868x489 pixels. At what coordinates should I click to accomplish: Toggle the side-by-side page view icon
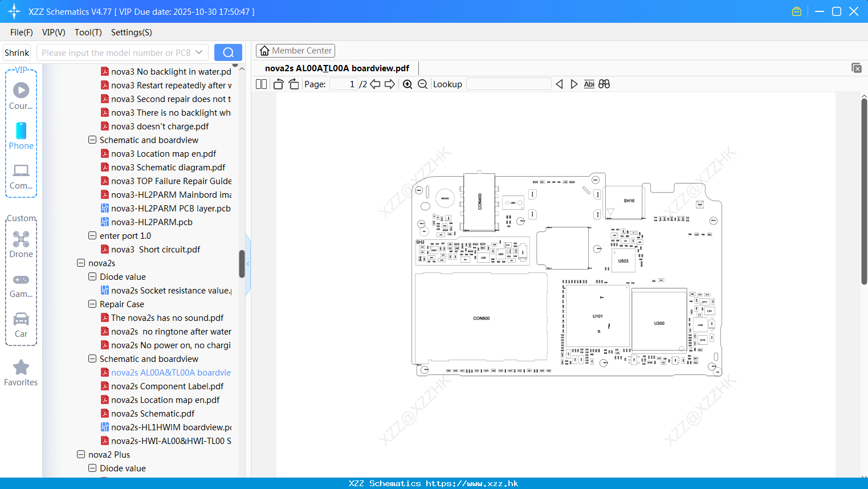261,84
